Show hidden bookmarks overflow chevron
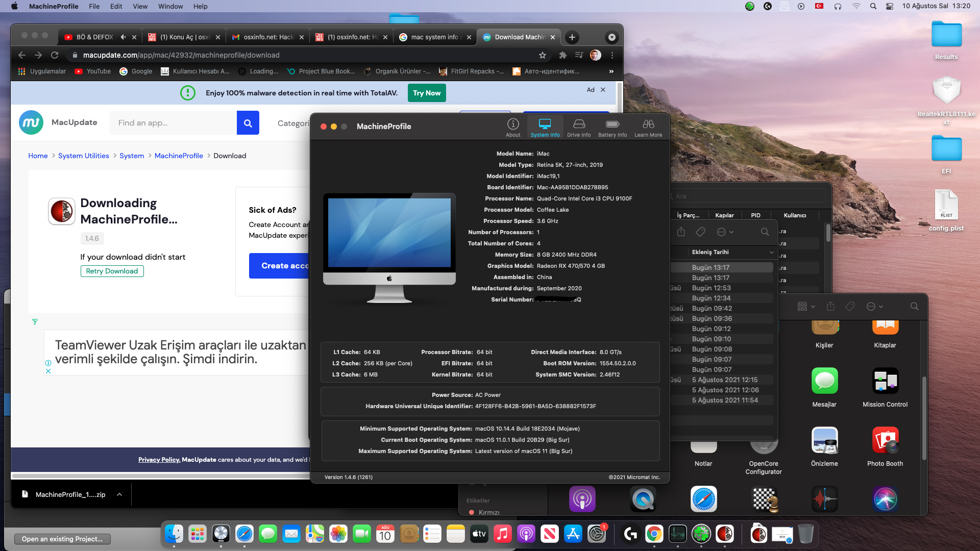 [611, 71]
